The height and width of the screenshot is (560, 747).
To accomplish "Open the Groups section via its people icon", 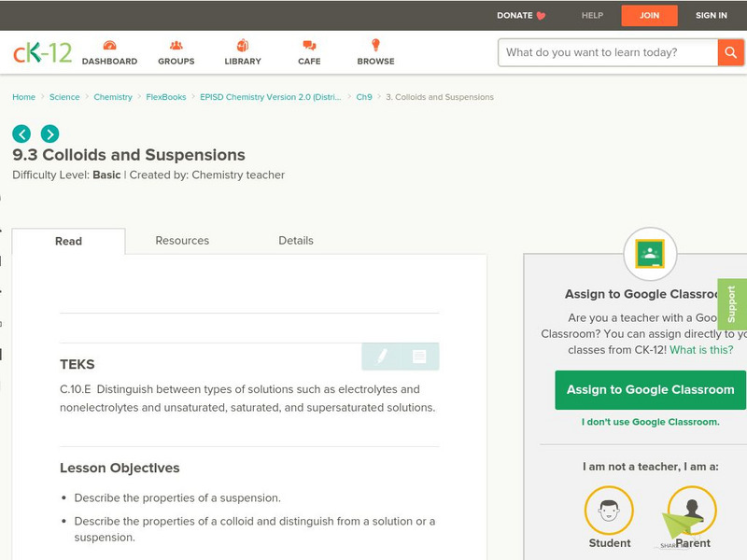I will [175, 44].
